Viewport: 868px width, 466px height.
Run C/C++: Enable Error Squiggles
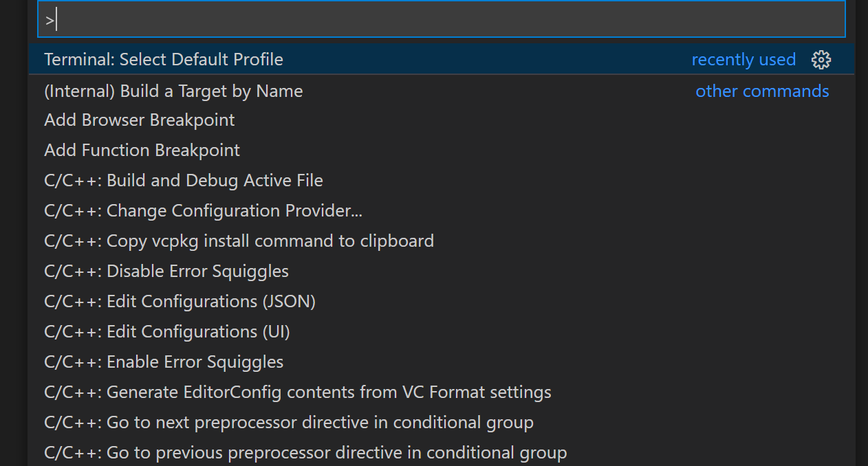(164, 362)
